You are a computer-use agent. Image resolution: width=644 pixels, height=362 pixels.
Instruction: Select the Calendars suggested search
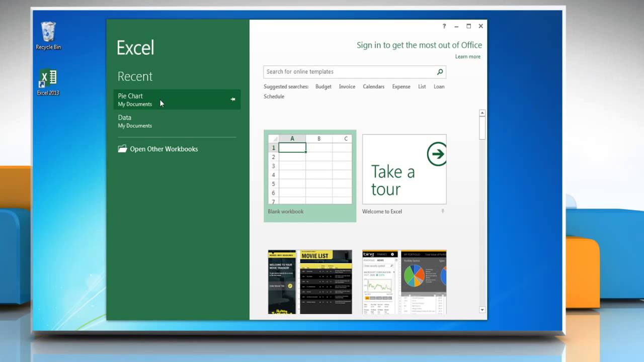[374, 86]
